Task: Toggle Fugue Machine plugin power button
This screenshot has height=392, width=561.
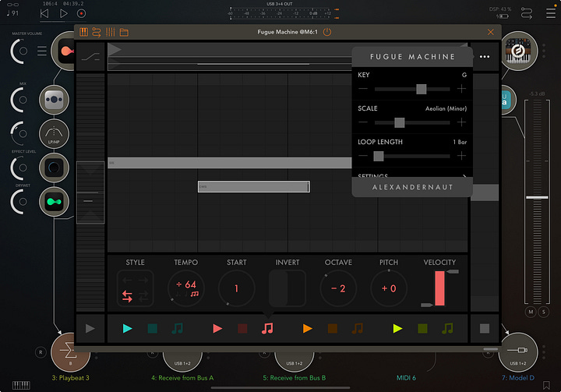Action: click(x=327, y=32)
